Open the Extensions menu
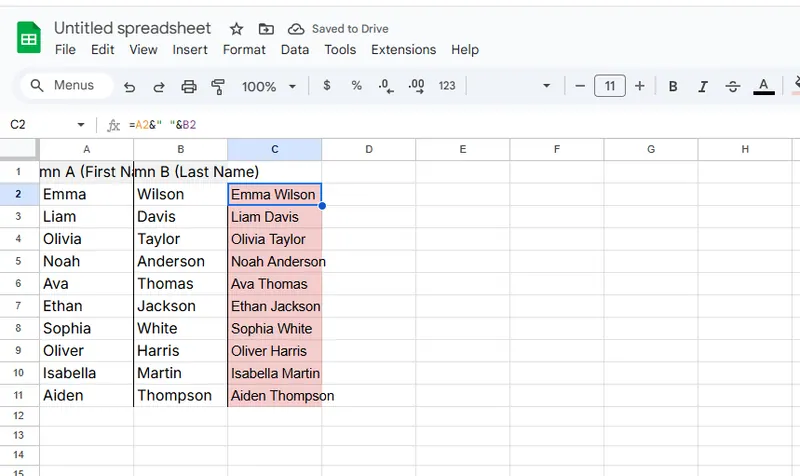Image resolution: width=800 pixels, height=476 pixels. (x=403, y=49)
